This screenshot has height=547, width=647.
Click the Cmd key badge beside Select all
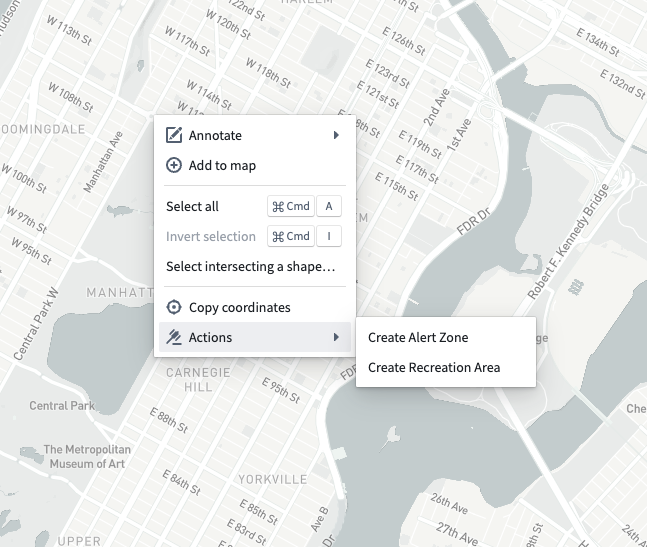[x=291, y=206]
